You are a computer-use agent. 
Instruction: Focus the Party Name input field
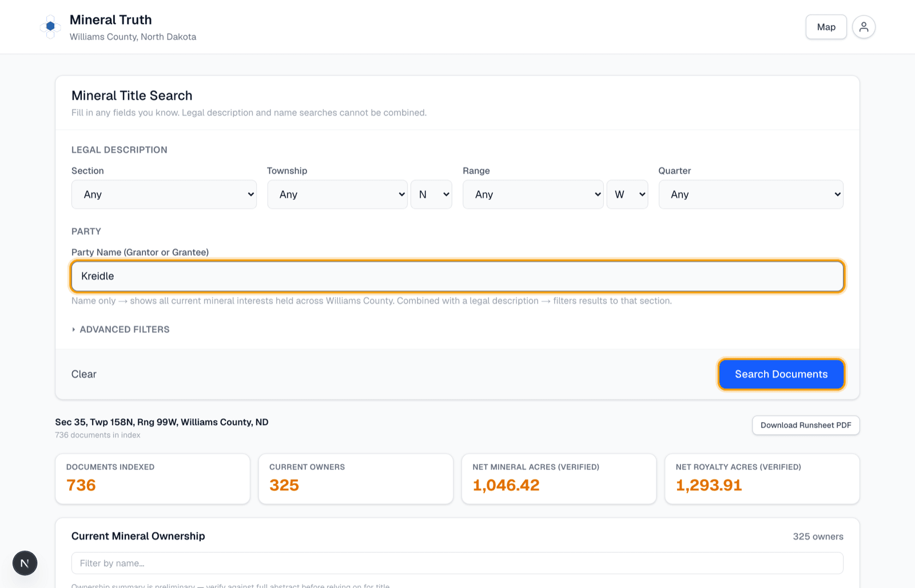(457, 276)
